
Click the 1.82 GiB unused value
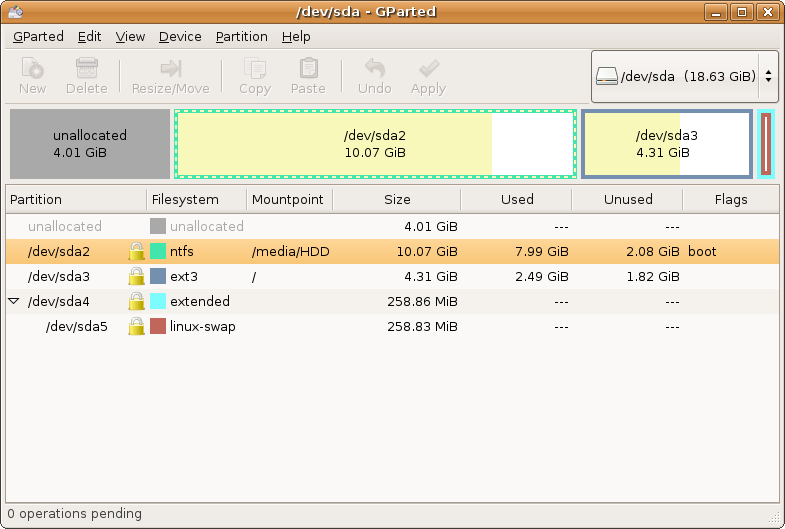tap(653, 276)
